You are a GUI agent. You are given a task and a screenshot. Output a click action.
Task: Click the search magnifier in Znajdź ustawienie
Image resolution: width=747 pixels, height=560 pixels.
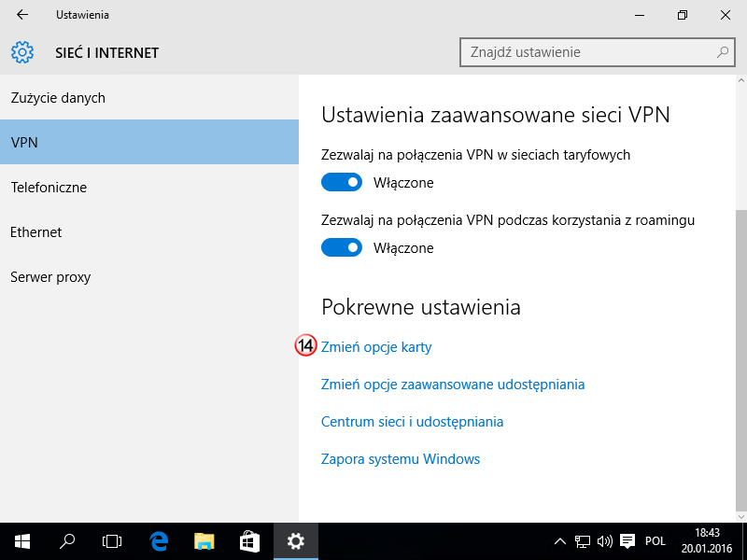tap(722, 52)
